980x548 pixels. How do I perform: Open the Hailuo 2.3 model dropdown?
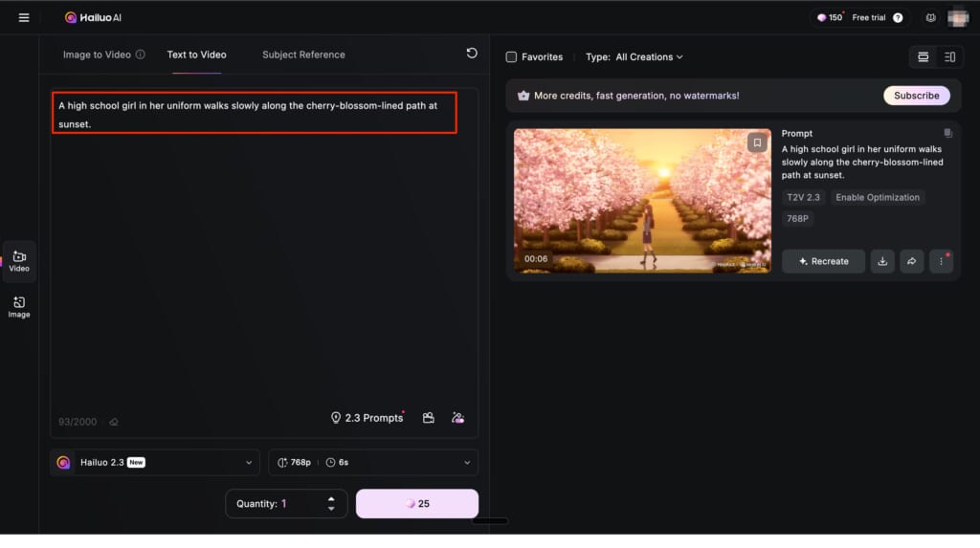[155, 462]
